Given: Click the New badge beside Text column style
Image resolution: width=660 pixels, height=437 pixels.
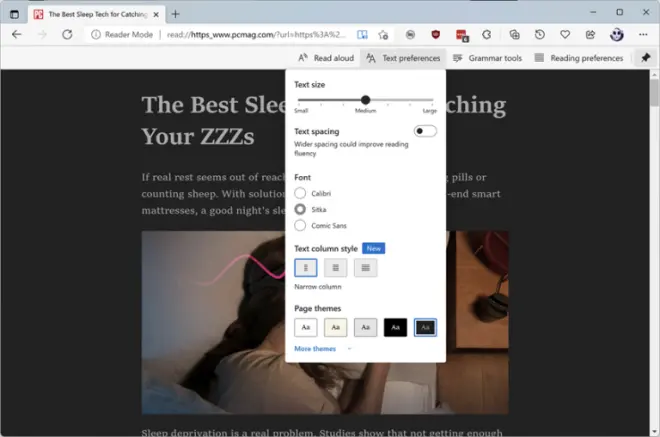Looking at the screenshot, I should [x=373, y=248].
